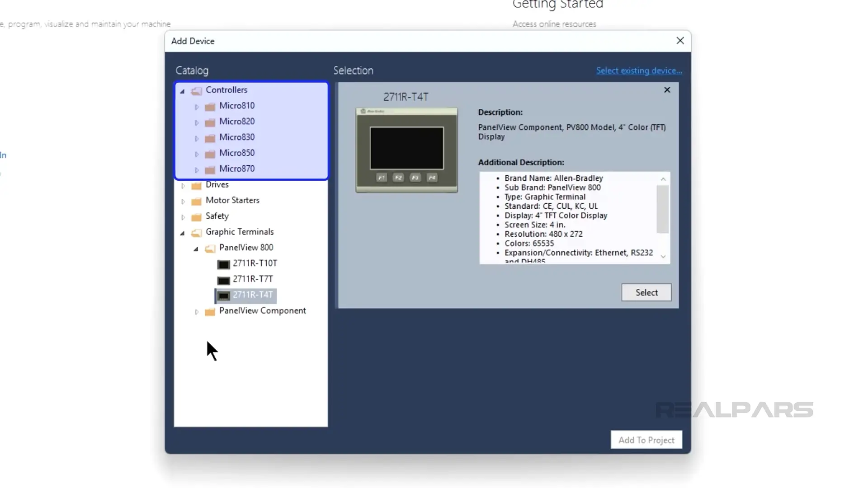The width and height of the screenshot is (868, 488).
Task: Click the Graphic Terminals folder icon
Action: pyautogui.click(x=196, y=233)
